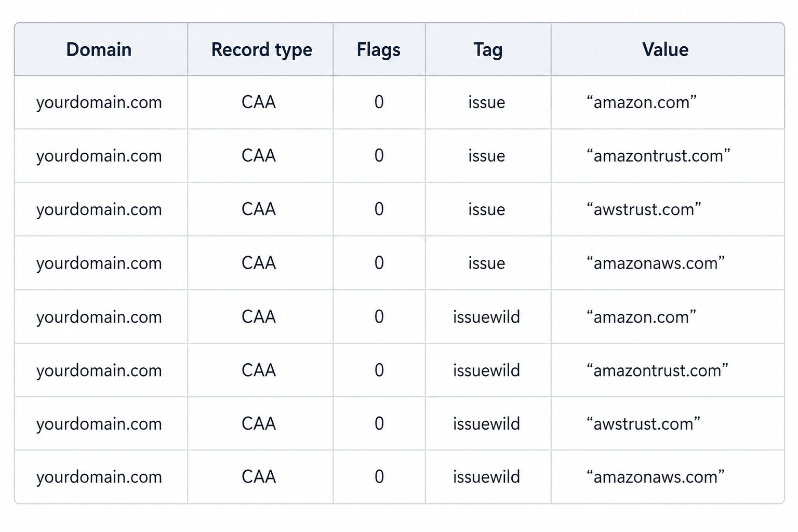
Task: Click yourdomain.com in the last row
Action: (99, 477)
